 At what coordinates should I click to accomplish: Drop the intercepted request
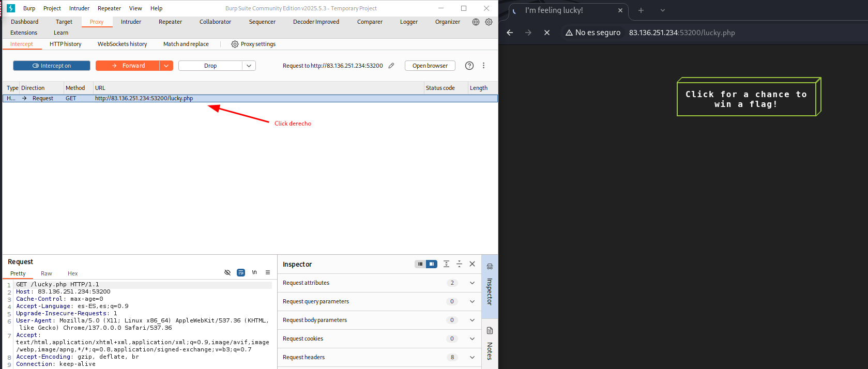210,66
